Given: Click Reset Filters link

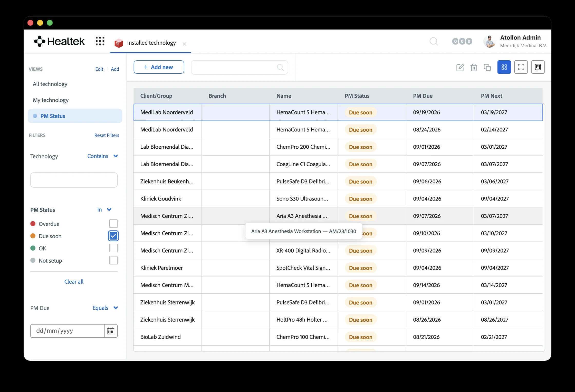Looking at the screenshot, I should (x=107, y=135).
